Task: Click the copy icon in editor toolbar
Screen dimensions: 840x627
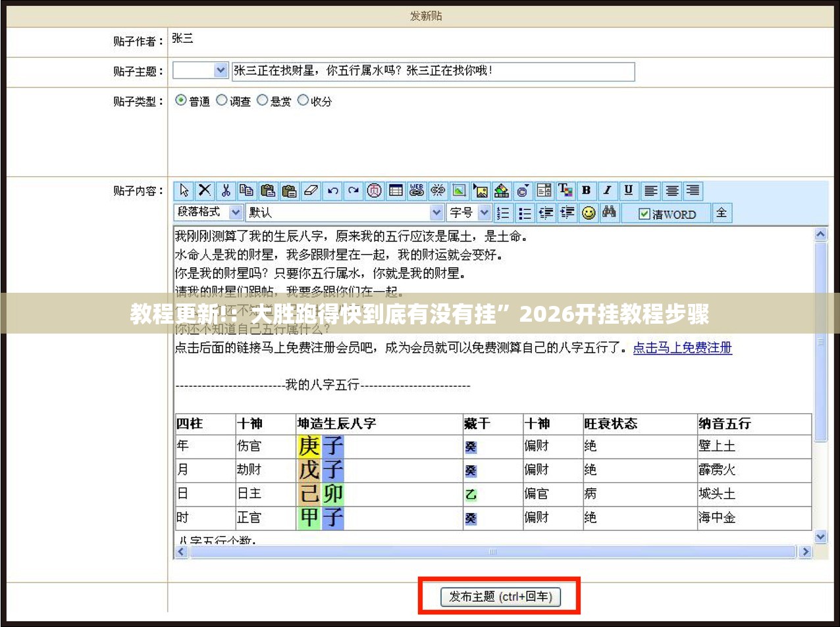Action: (247, 191)
